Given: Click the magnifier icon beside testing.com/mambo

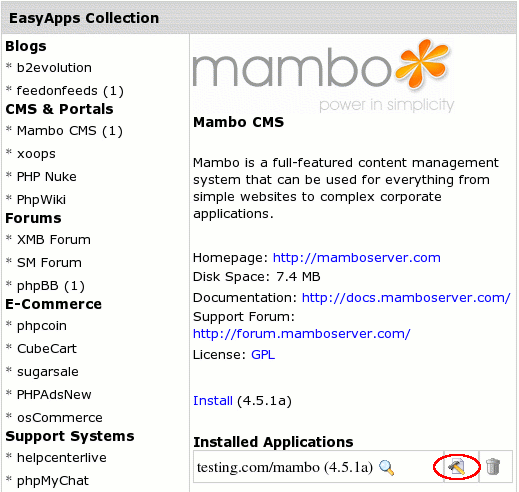Looking at the screenshot, I should click(x=387, y=467).
